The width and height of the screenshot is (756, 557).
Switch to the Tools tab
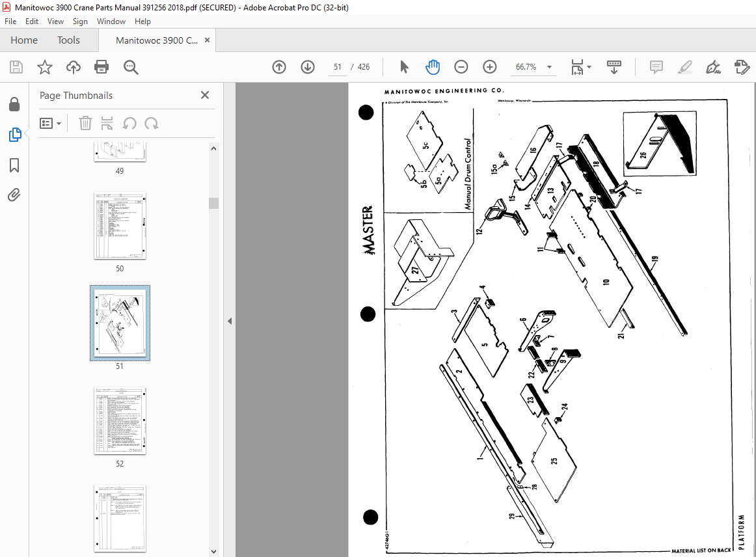pos(68,40)
